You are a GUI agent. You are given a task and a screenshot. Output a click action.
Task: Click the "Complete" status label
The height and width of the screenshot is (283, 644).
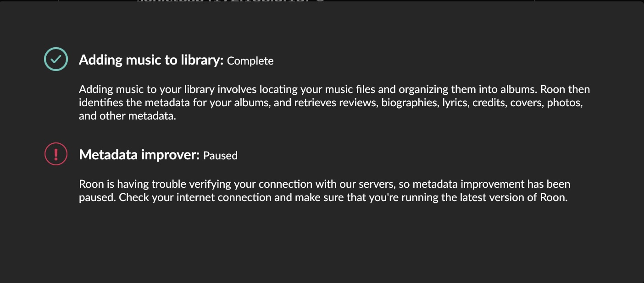pos(250,60)
